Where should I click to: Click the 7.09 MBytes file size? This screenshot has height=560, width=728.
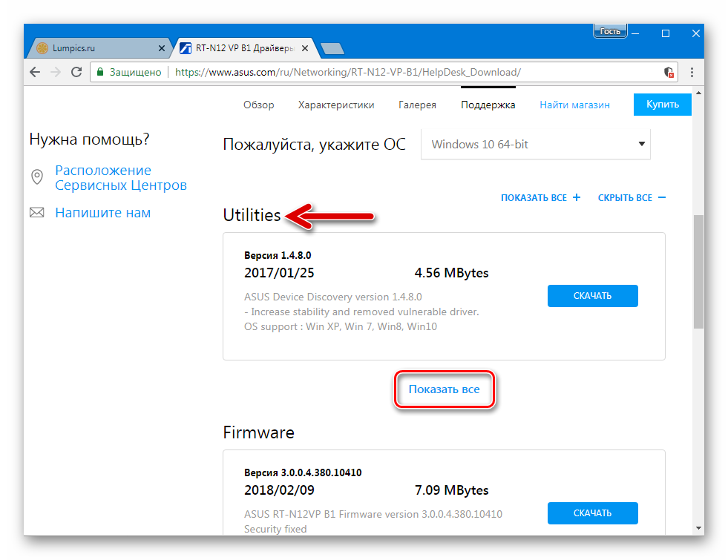coord(451,490)
